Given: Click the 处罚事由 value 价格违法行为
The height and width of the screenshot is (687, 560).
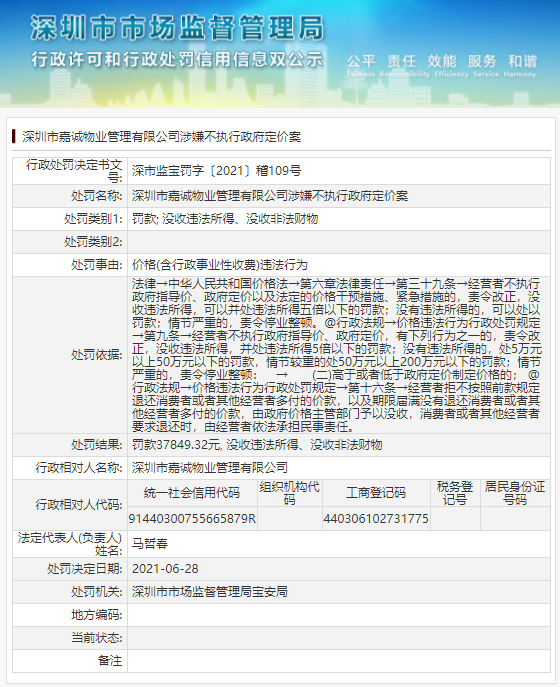Looking at the screenshot, I should (220, 265).
